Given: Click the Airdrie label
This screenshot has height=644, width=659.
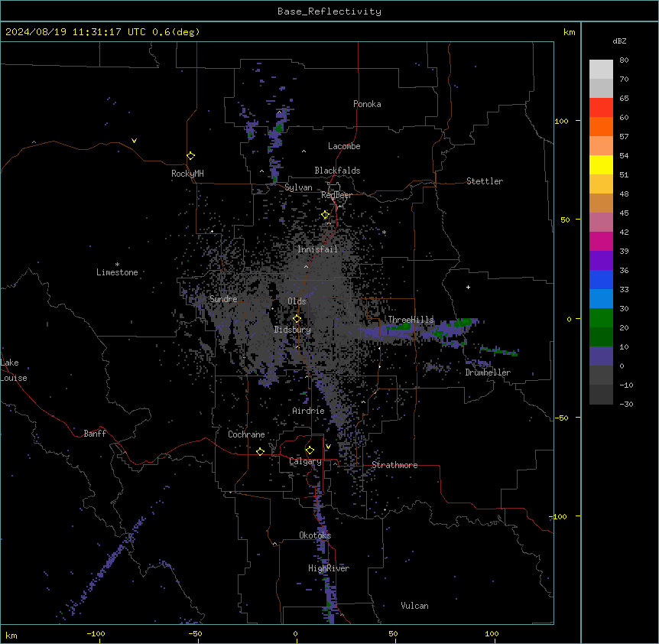Looking at the screenshot, I should [309, 411].
